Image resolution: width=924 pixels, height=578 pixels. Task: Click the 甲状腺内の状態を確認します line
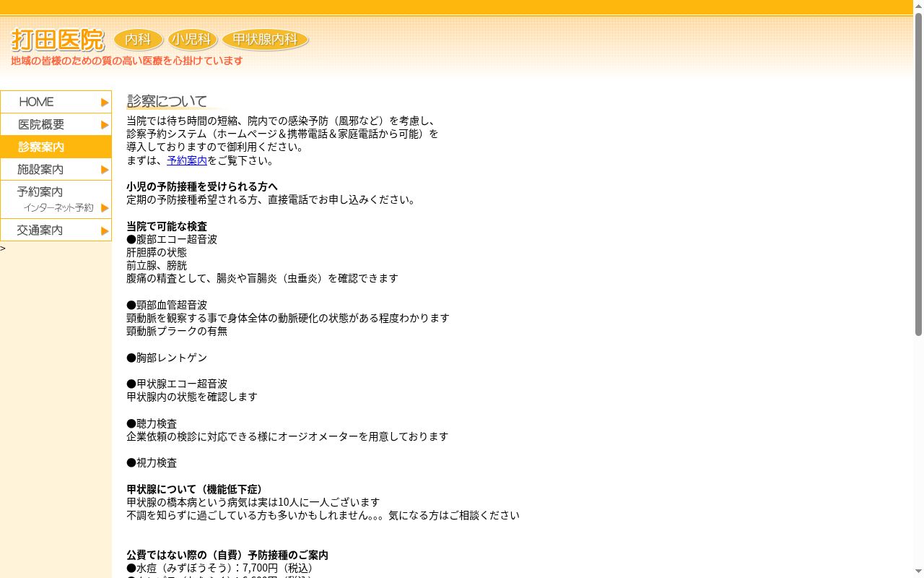[x=192, y=397]
